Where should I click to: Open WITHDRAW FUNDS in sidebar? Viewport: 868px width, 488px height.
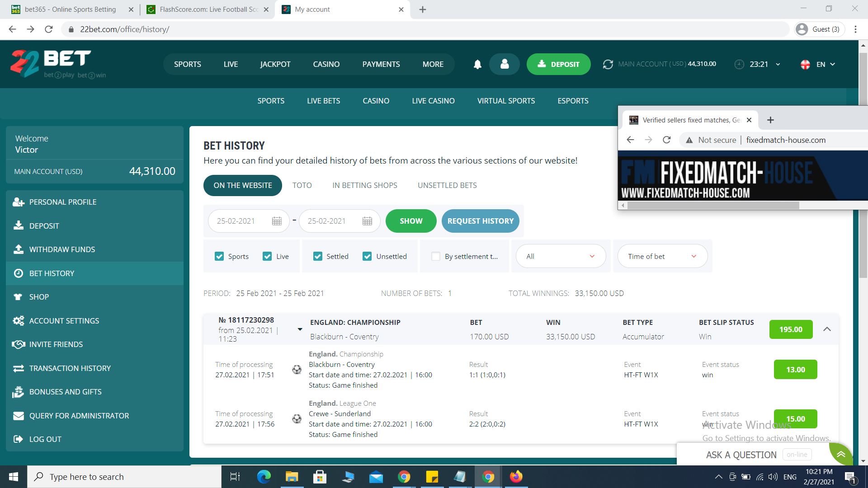[x=94, y=249]
